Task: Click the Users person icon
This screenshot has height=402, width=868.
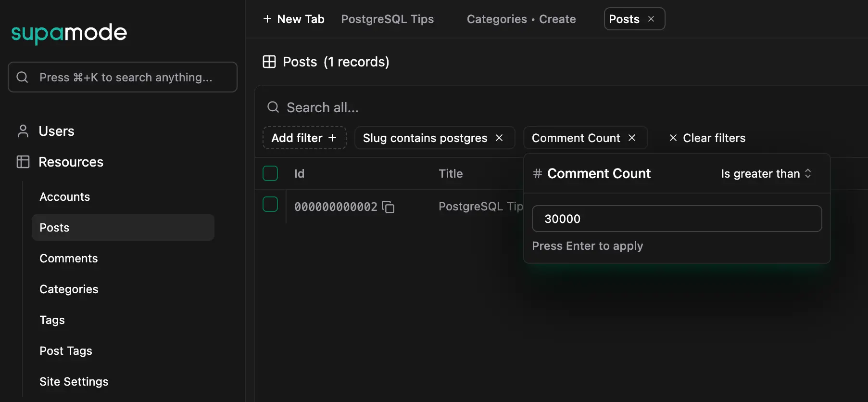Action: [23, 131]
